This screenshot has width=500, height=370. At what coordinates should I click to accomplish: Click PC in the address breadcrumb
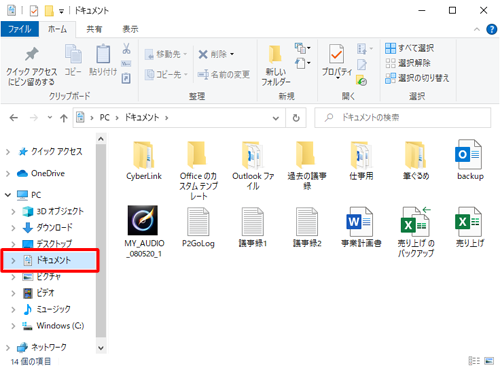click(x=104, y=118)
